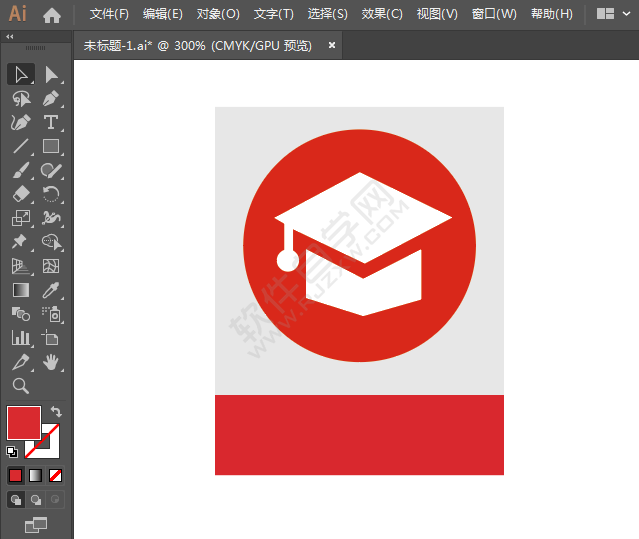The width and height of the screenshot is (639, 539).
Task: Click the red Fill color swatch
Action: click(x=23, y=423)
